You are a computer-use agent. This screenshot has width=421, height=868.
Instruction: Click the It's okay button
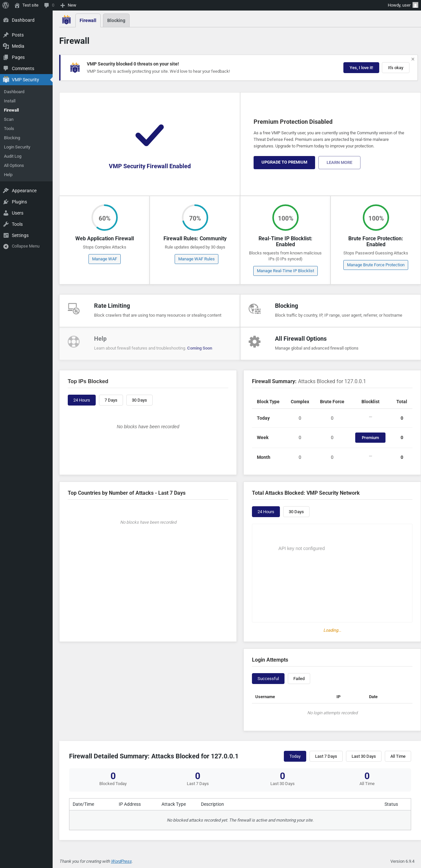pos(395,68)
